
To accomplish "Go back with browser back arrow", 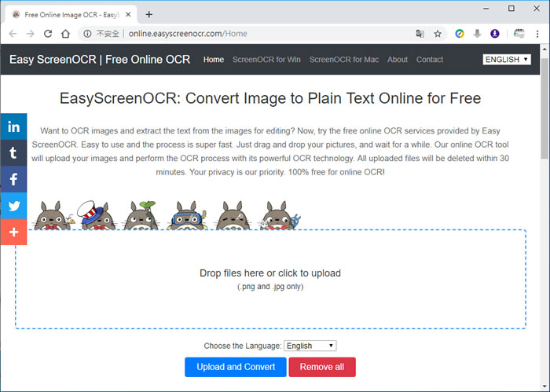I will pyautogui.click(x=13, y=34).
